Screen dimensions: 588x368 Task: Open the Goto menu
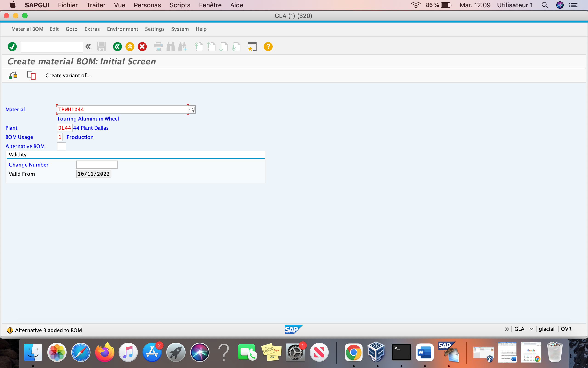(71, 29)
